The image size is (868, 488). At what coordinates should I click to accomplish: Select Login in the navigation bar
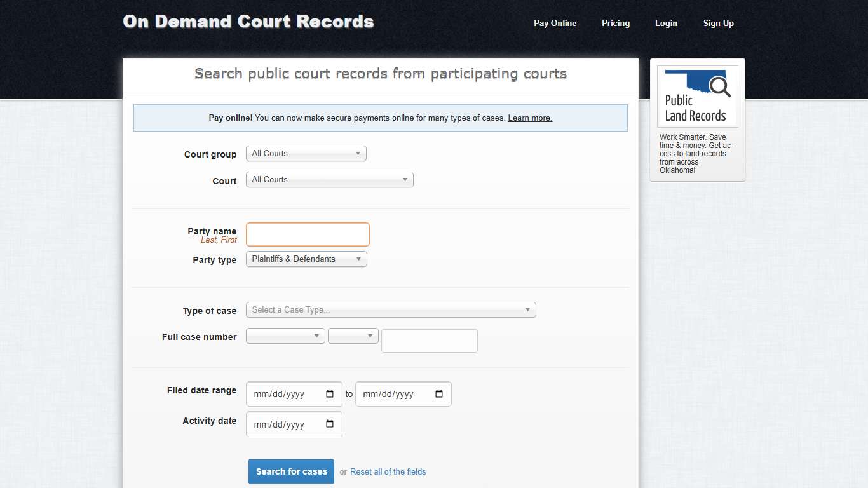click(666, 23)
